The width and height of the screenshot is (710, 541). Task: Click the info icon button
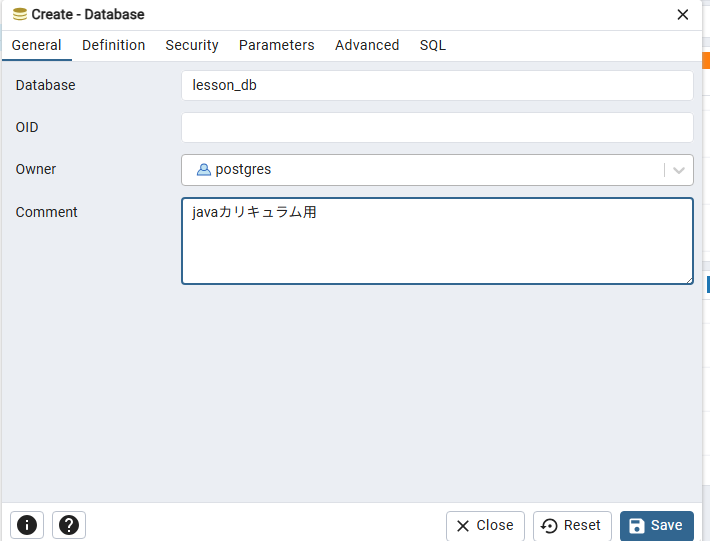click(x=27, y=525)
